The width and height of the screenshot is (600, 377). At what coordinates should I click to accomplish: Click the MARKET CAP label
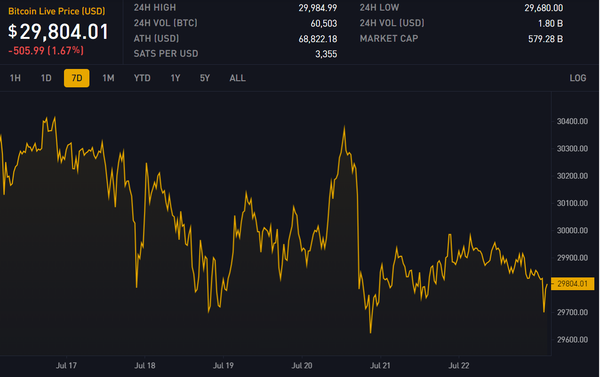(389, 39)
